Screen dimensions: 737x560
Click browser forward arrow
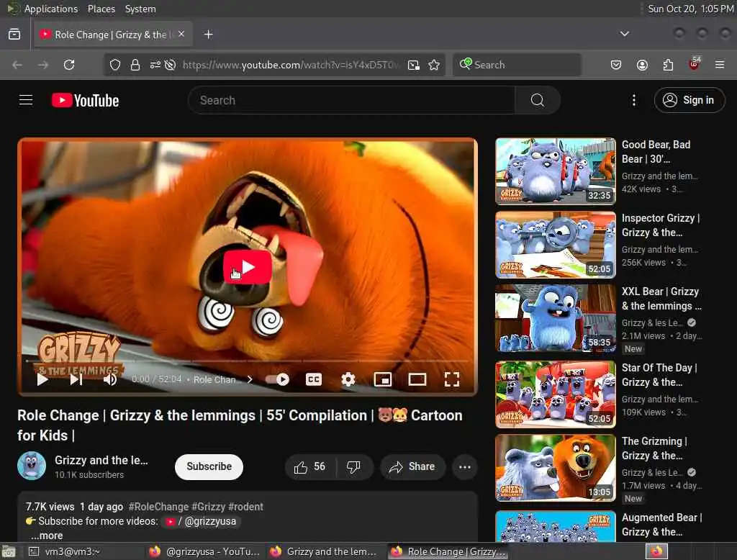43,65
